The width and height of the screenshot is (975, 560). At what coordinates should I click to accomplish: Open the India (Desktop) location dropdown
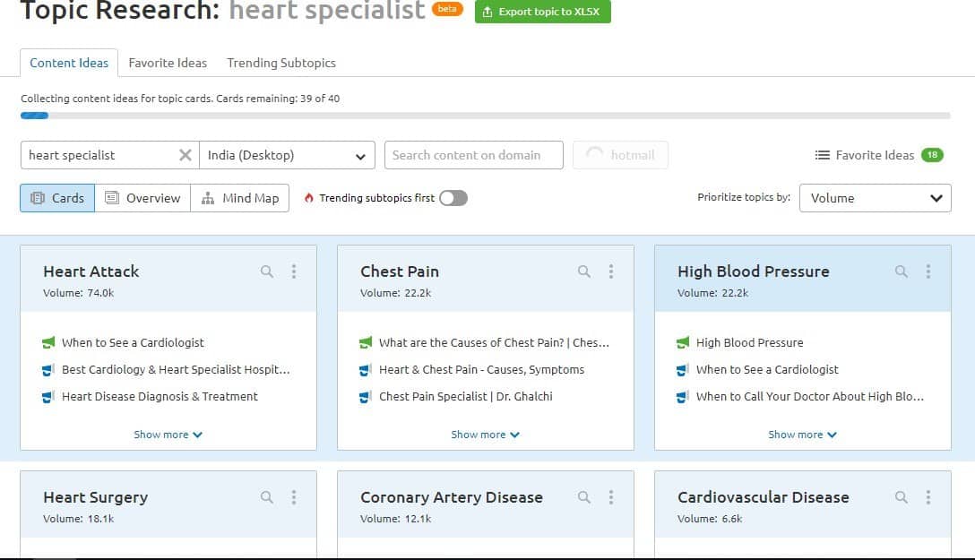tap(287, 155)
